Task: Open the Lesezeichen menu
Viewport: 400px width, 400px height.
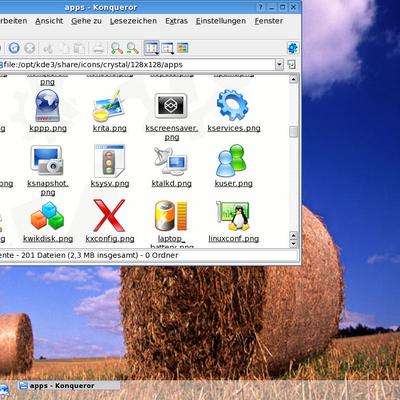Action: 133,21
